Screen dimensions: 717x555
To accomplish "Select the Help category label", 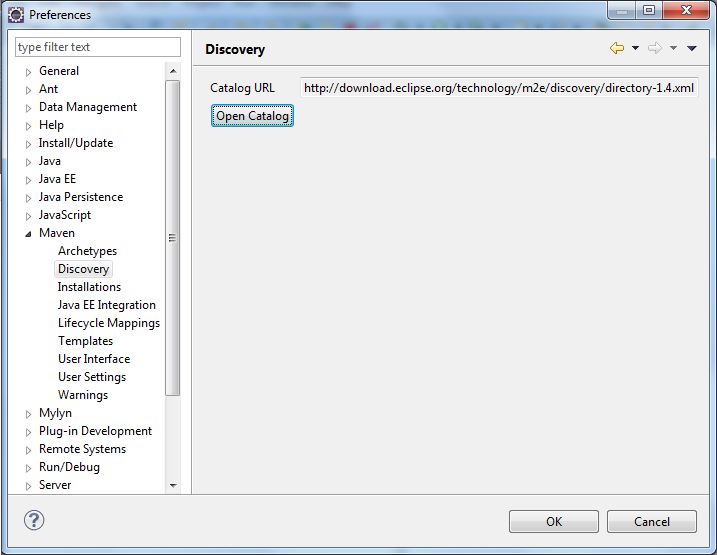I will point(51,125).
